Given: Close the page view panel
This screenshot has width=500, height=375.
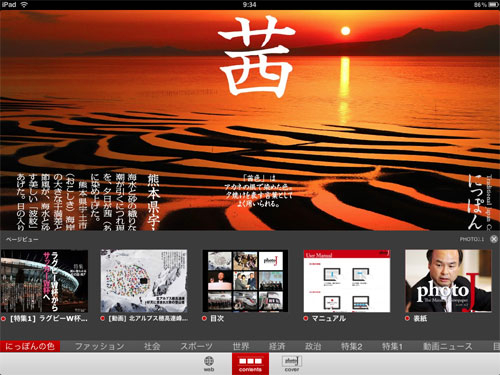Looking at the screenshot, I should click(494, 239).
